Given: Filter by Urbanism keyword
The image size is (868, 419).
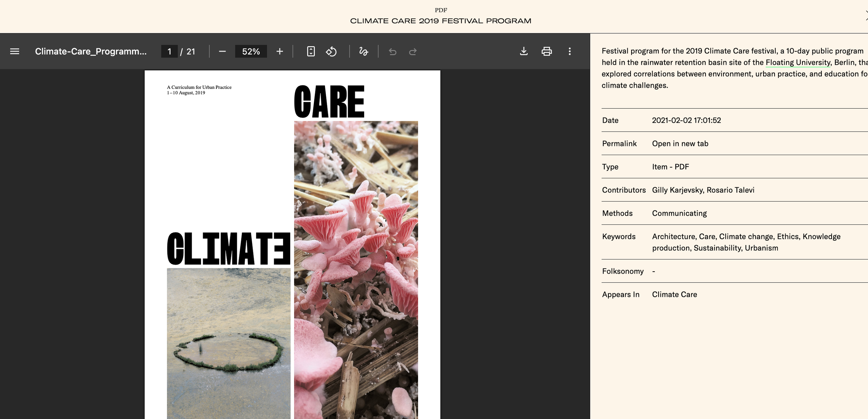Looking at the screenshot, I should (761, 248).
